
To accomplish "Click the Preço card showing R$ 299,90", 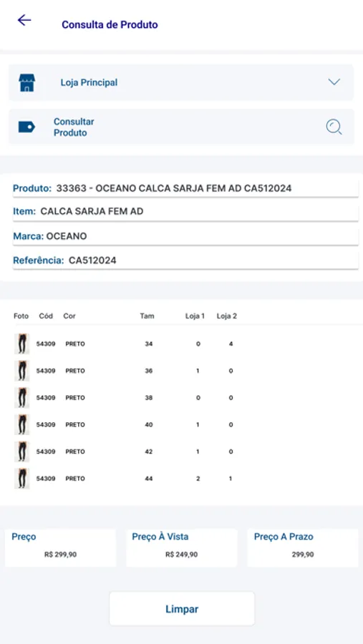I will click(x=60, y=548).
